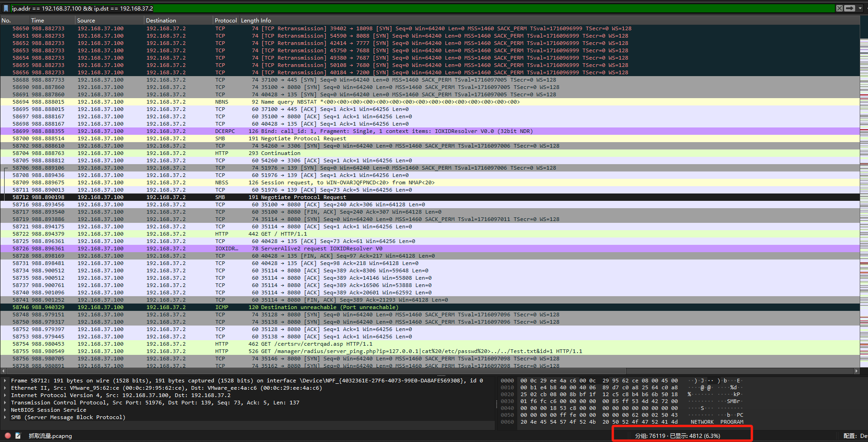Select packet 58688 SYN to port 445
This screenshot has width=868, height=442.
click(x=430, y=80)
